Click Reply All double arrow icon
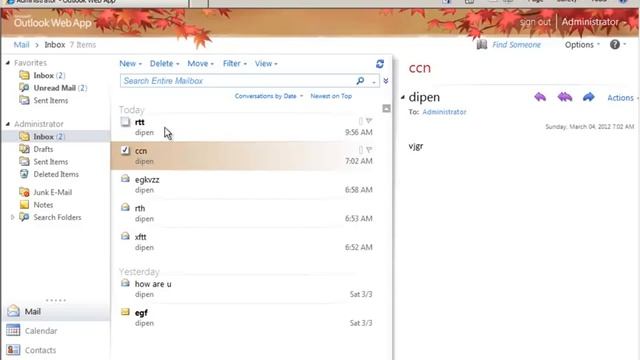 coord(564,97)
